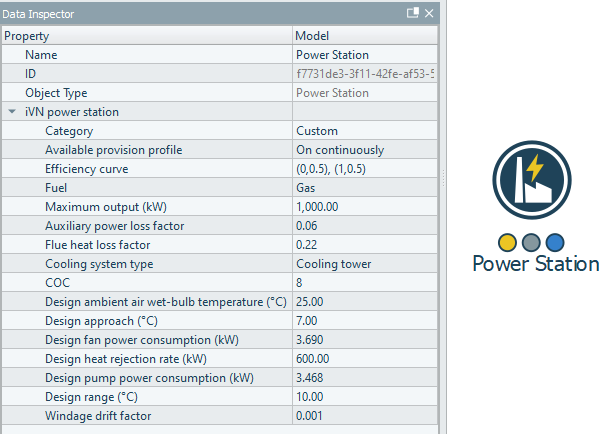Click the Object Type value cell
The image size is (609, 434).
(x=365, y=93)
